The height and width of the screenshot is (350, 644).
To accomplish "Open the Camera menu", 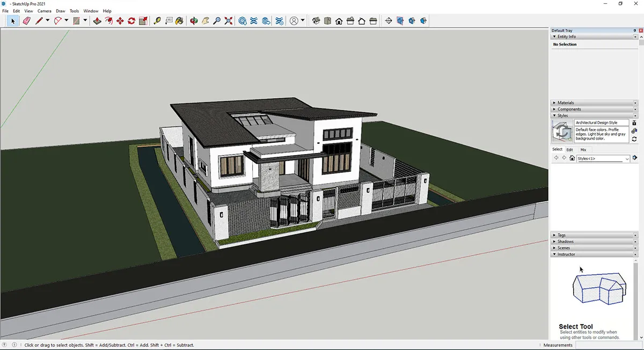I will [x=44, y=10].
